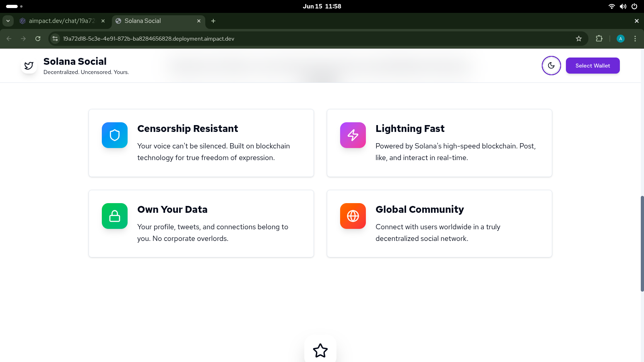Image resolution: width=644 pixels, height=362 pixels.
Task: Click the orange globe Global Community icon
Action: [353, 216]
